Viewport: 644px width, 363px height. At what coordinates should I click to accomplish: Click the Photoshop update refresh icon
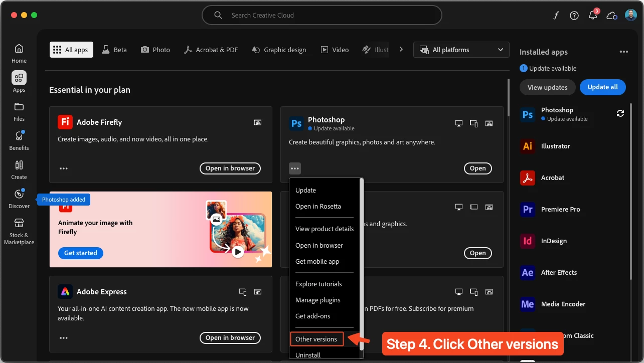click(x=620, y=114)
